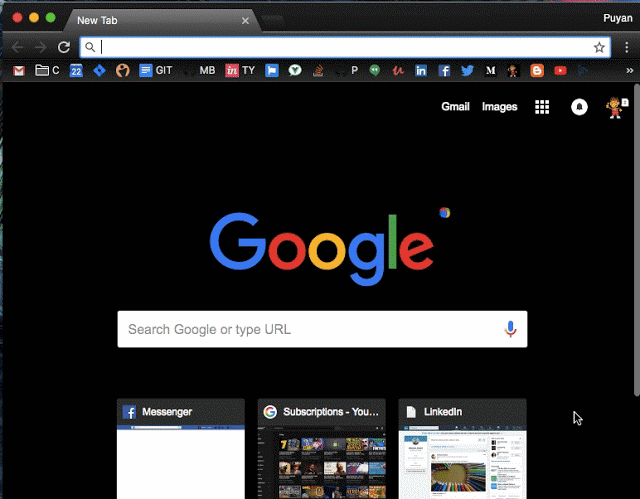Open the Images link
The width and height of the screenshot is (640, 499).
pos(499,106)
